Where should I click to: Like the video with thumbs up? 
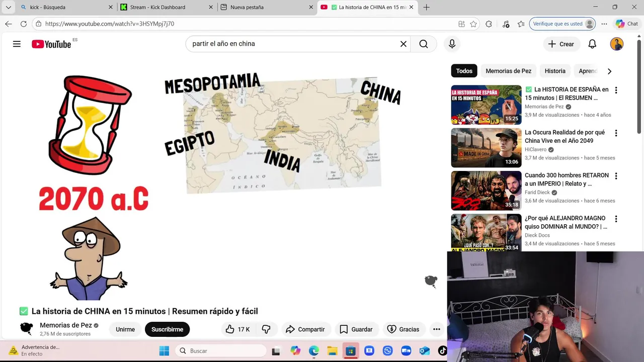(x=238, y=329)
